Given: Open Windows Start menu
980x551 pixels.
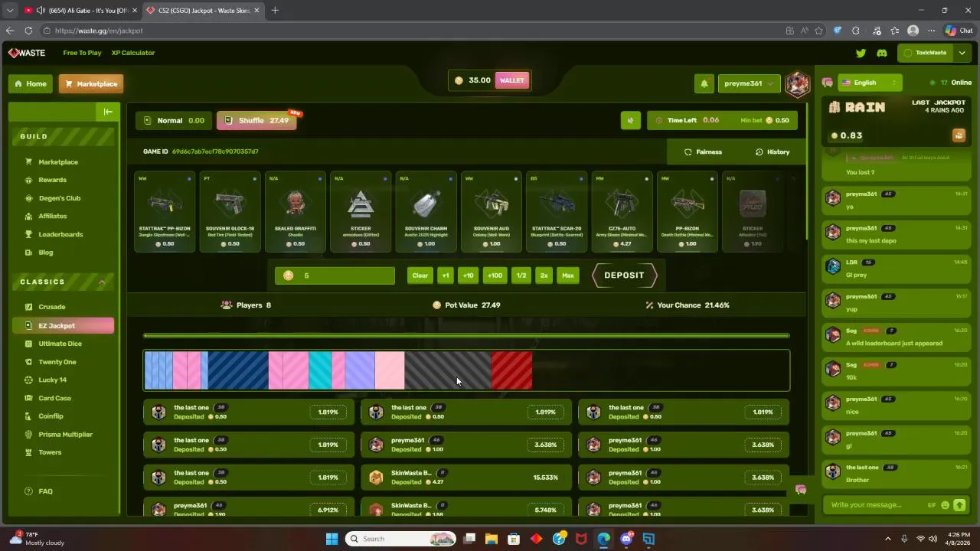Looking at the screenshot, I should pos(332,539).
